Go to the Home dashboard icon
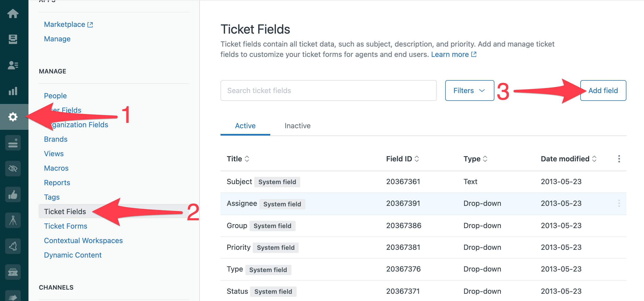 pyautogui.click(x=13, y=13)
